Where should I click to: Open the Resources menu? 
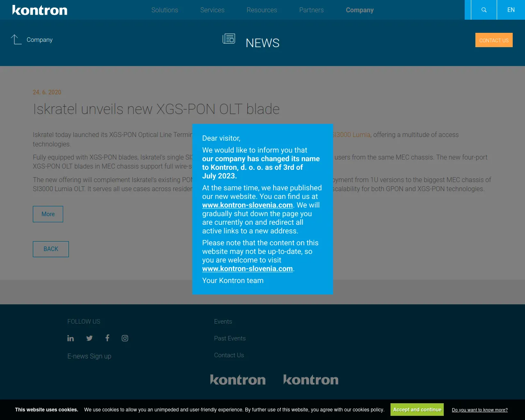coord(262,10)
